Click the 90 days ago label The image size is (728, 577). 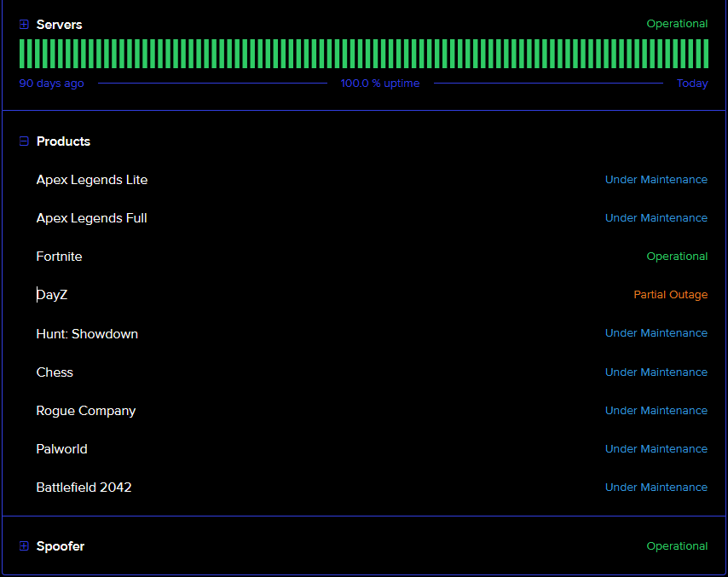click(x=51, y=84)
